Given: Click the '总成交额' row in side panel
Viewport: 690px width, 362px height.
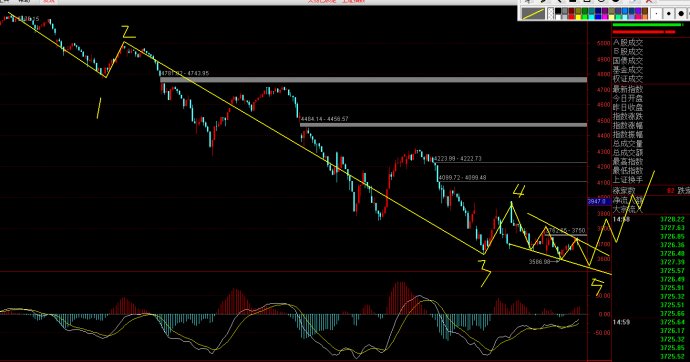Looking at the screenshot, I should pos(628,152).
